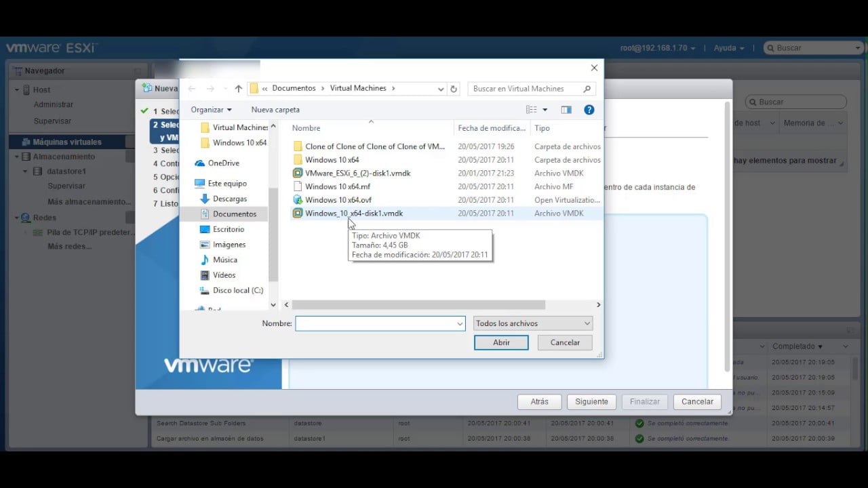Navigate forward in file dialog

tap(210, 89)
